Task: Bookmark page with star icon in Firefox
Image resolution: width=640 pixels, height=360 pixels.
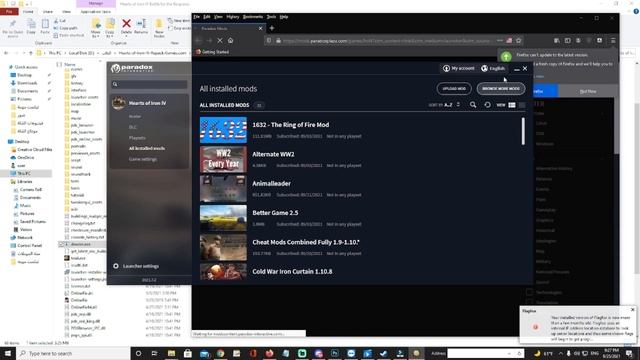Action: [x=518, y=40]
